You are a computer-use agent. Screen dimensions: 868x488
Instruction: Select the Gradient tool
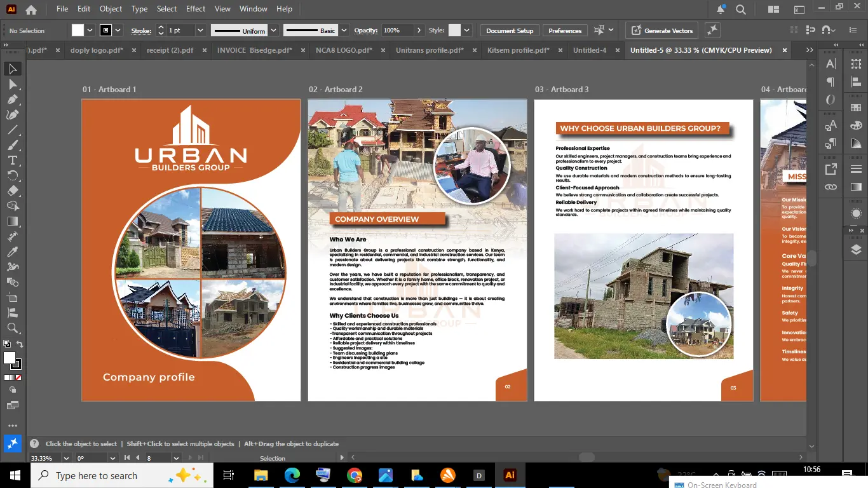coord(13,221)
